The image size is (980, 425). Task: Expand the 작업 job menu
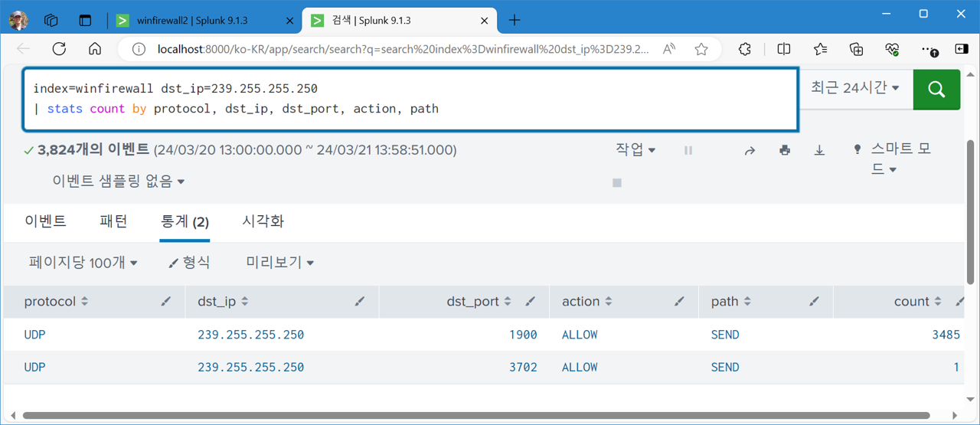[x=635, y=149]
